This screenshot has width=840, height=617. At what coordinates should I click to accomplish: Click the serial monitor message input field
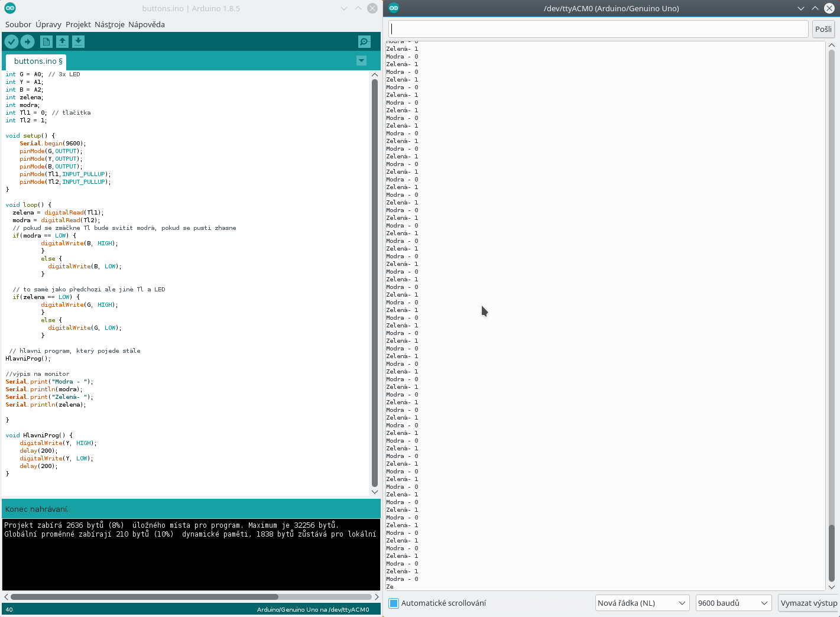click(x=598, y=29)
